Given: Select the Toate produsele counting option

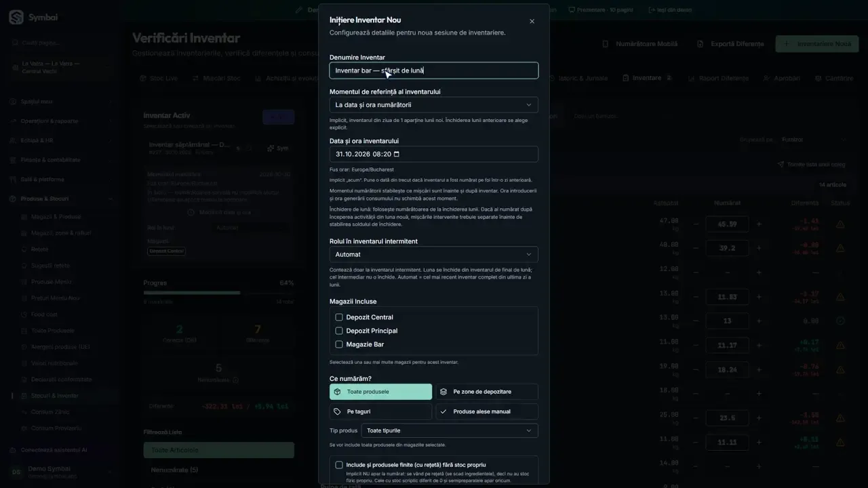Looking at the screenshot, I should pos(380,392).
